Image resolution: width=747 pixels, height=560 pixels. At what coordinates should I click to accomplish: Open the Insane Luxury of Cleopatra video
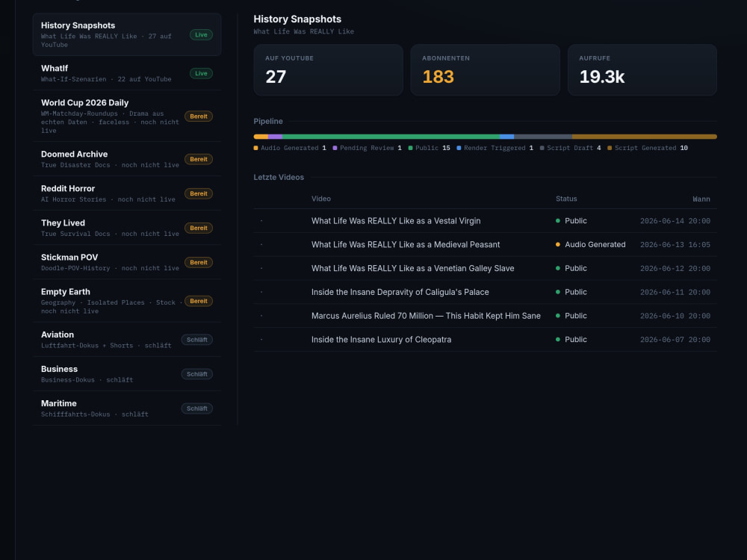485,340
